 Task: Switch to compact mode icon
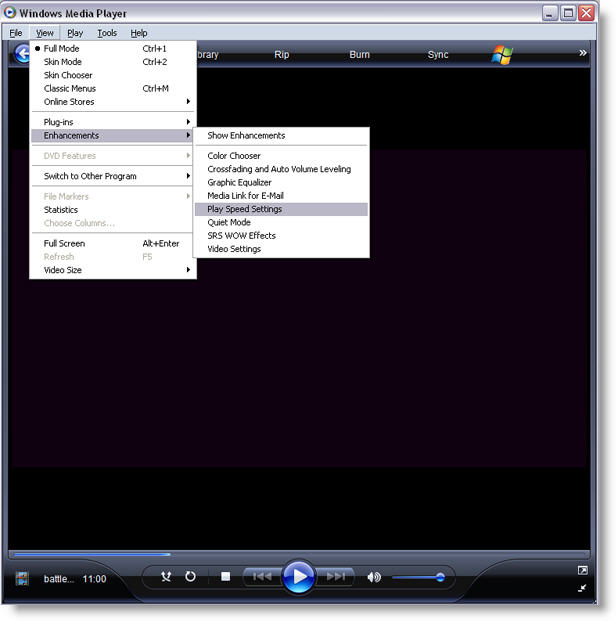582,588
